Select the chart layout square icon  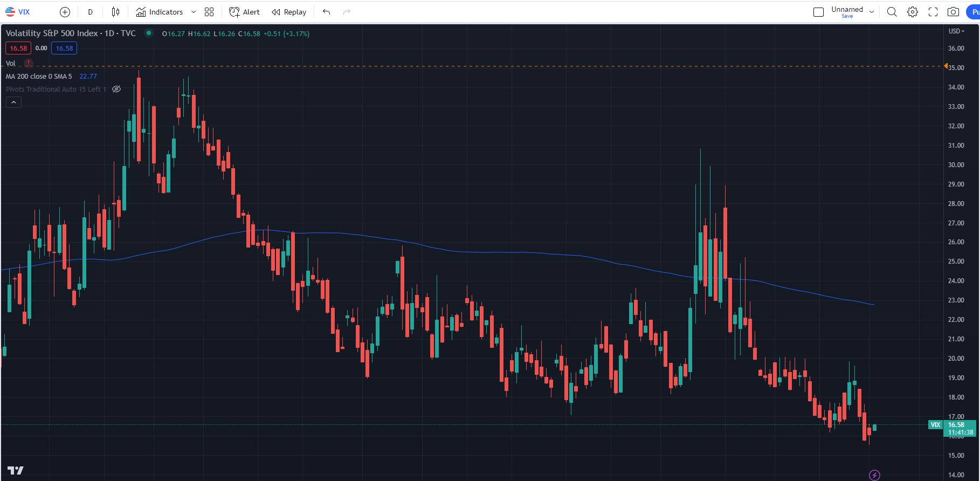(x=818, y=12)
